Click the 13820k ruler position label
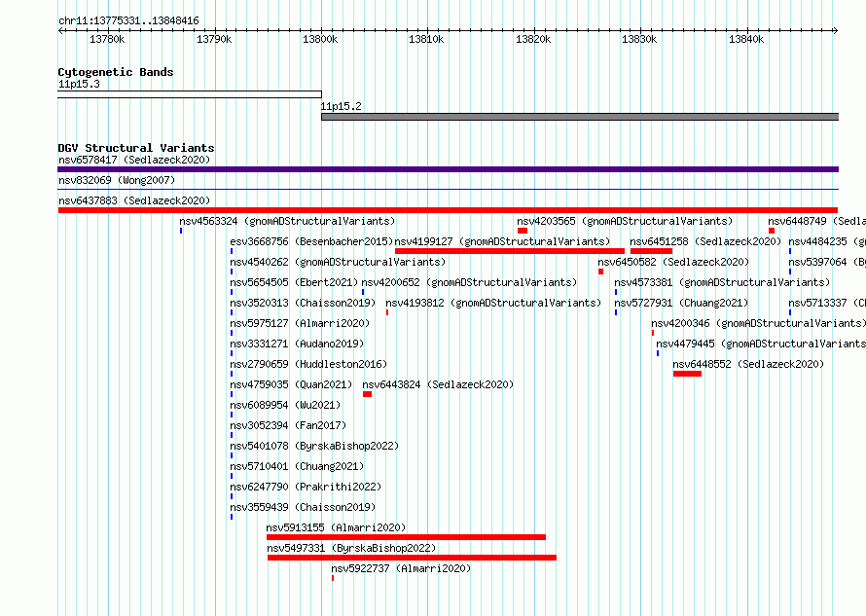866x616 pixels. point(533,39)
